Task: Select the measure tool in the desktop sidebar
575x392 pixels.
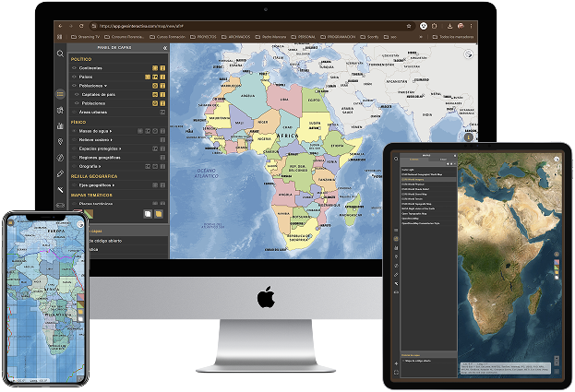Action: click(60, 189)
